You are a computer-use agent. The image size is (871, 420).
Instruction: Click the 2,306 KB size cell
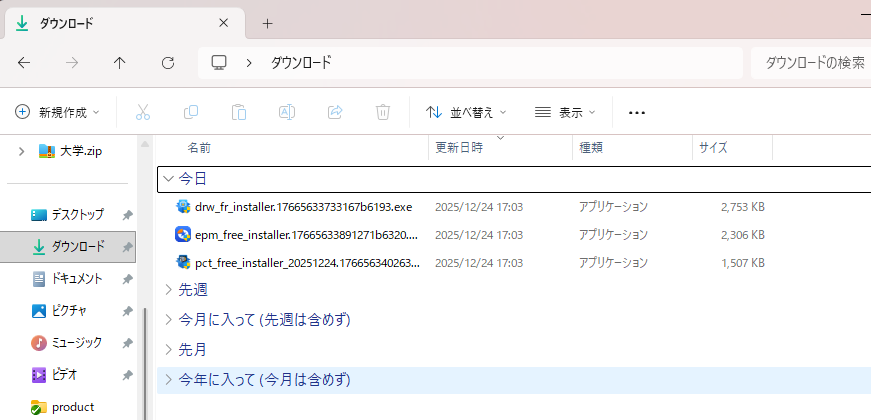(743, 235)
